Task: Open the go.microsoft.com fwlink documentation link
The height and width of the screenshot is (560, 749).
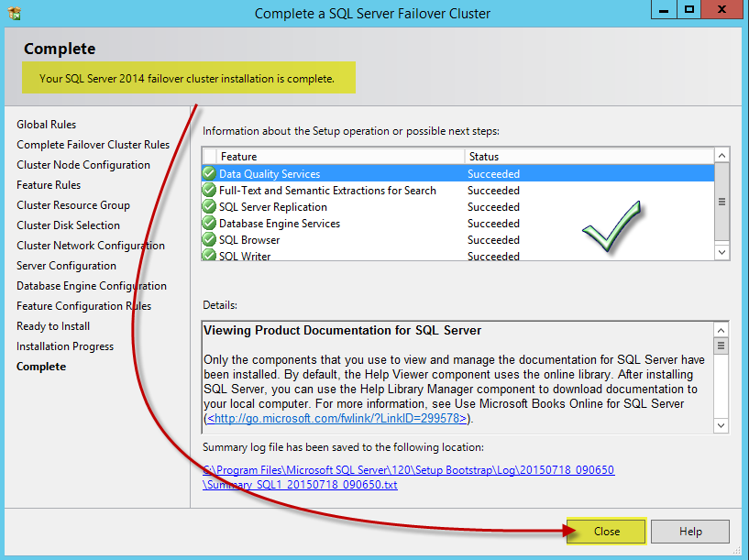Action: 336,419
